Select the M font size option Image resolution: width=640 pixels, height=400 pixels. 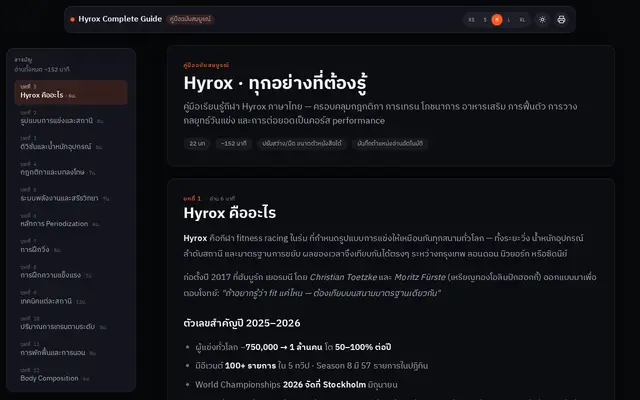497,20
